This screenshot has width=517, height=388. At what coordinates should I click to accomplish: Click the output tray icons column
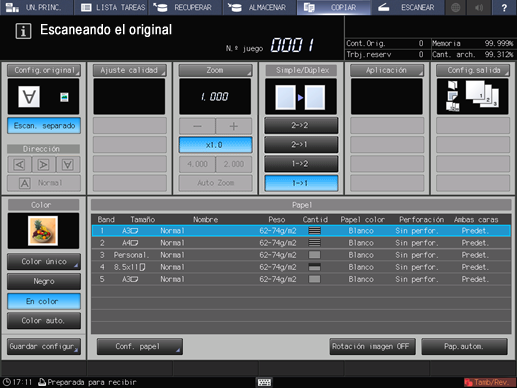(x=453, y=96)
